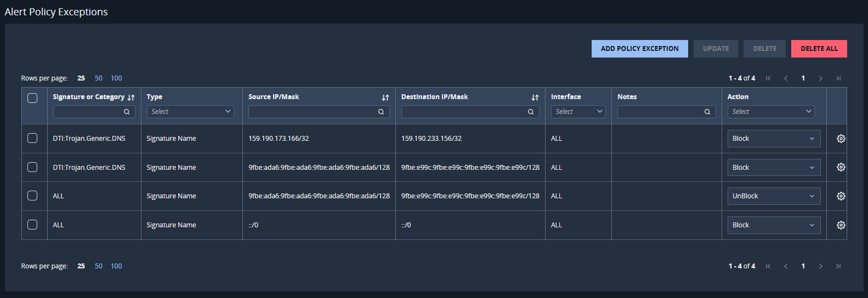Screen dimensions: 868x298
Task: Open the UnBlock action dropdown
Action: (x=774, y=196)
